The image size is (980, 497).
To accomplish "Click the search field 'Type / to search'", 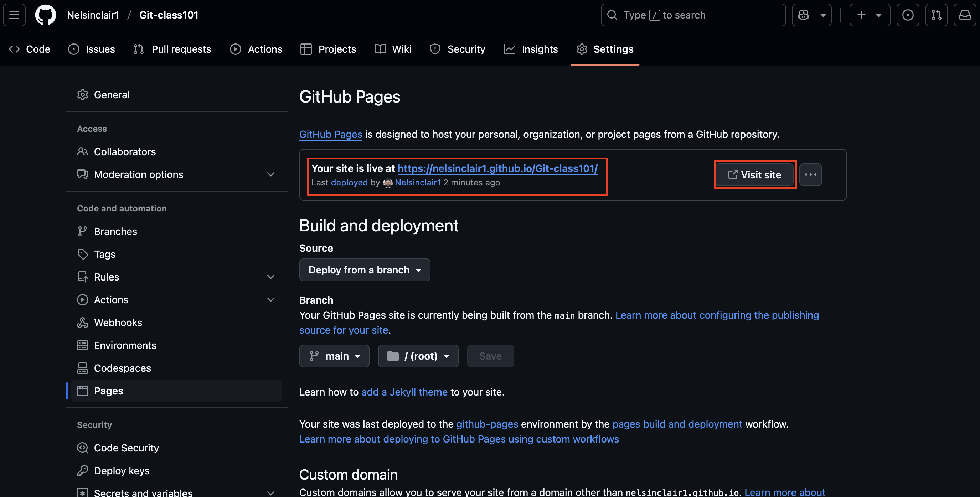I will tap(693, 15).
